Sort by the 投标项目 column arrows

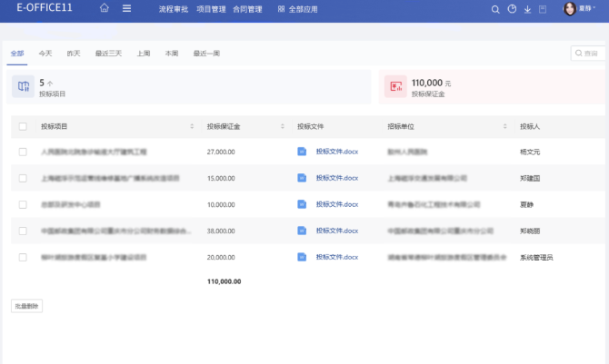point(192,126)
